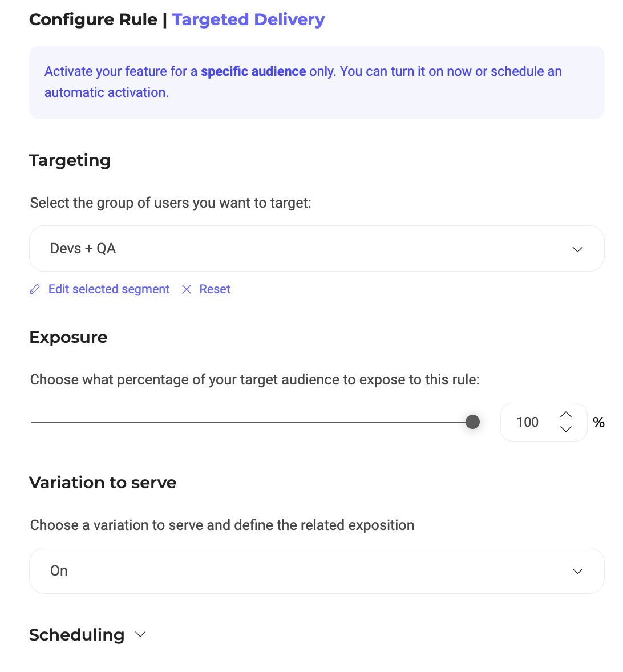Click the X icon beside Reset
Viewport: 623px width, 672px height.
tap(186, 290)
